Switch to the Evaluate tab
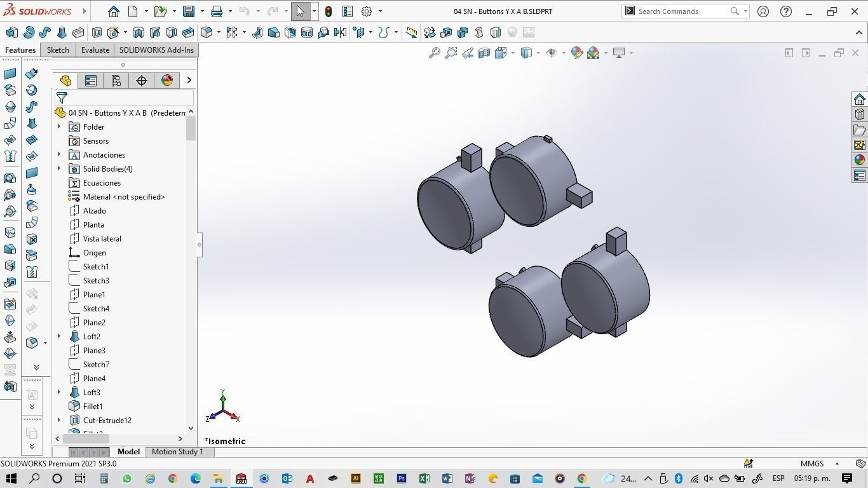Image resolution: width=868 pixels, height=488 pixels. pyautogui.click(x=95, y=50)
